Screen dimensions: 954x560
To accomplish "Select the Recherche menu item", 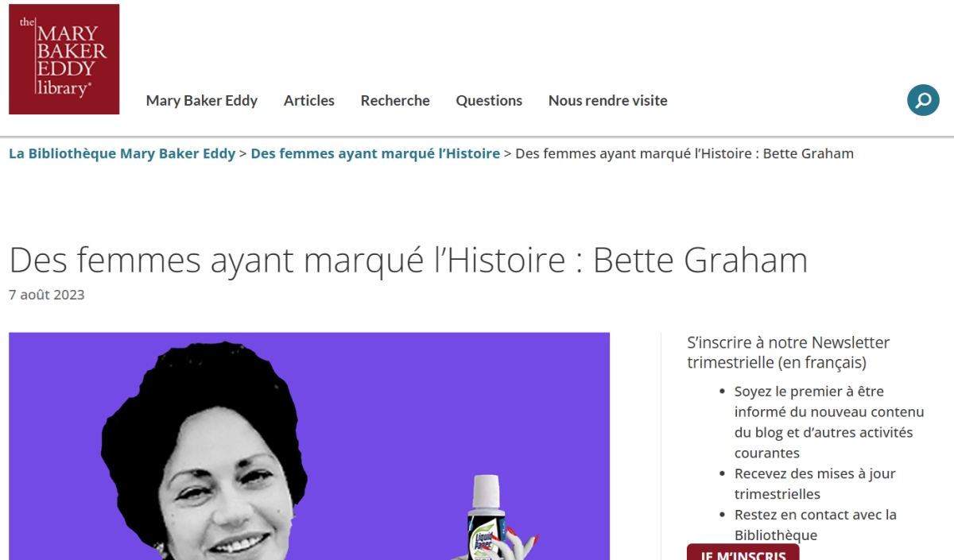I will point(395,100).
